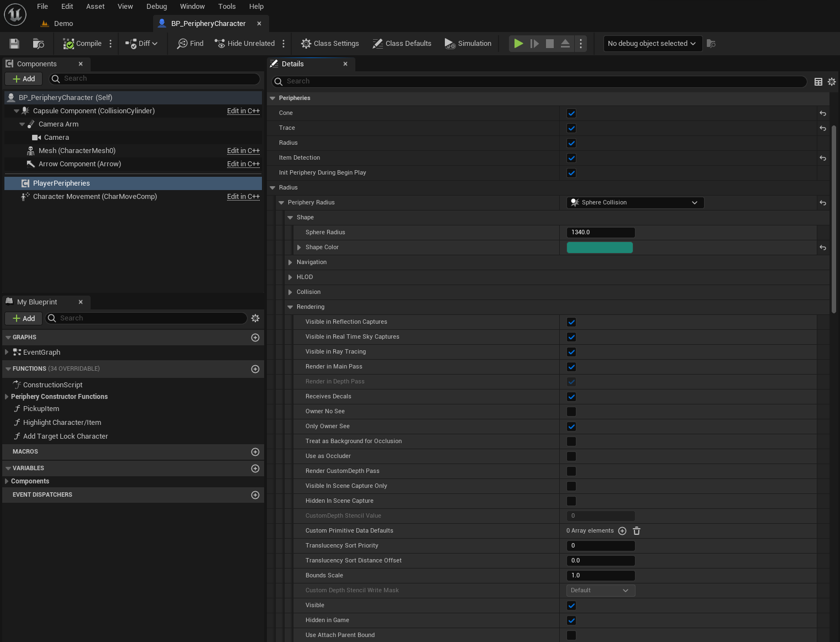Enable Owner No See checkbox

click(x=571, y=412)
